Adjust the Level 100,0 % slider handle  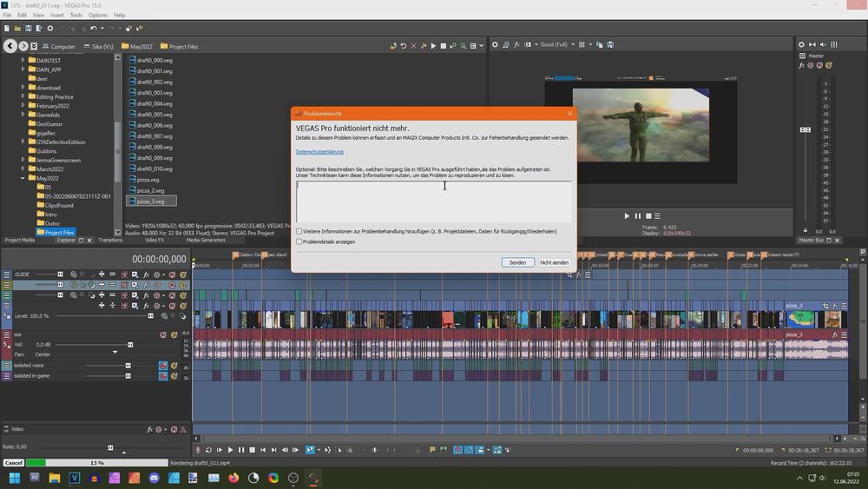(x=150, y=315)
